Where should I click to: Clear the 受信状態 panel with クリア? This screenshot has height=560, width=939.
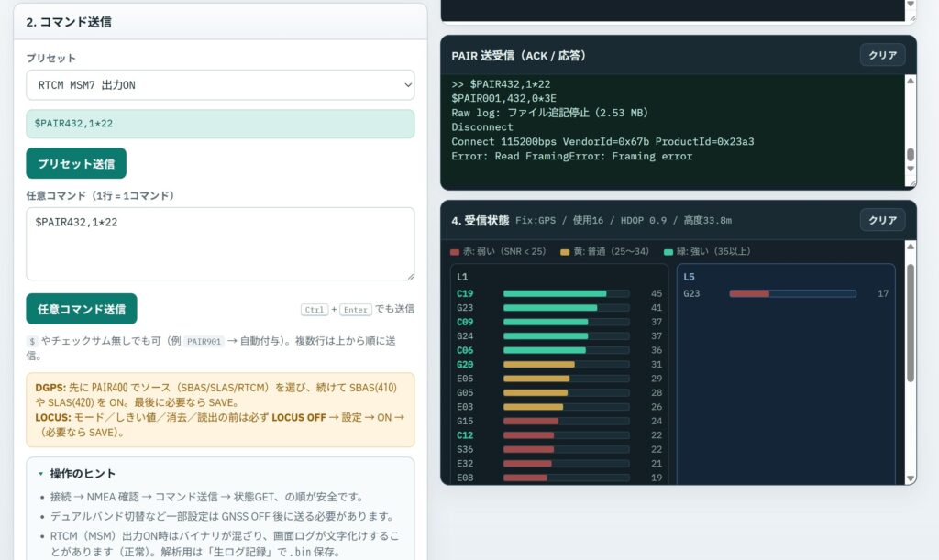click(882, 220)
